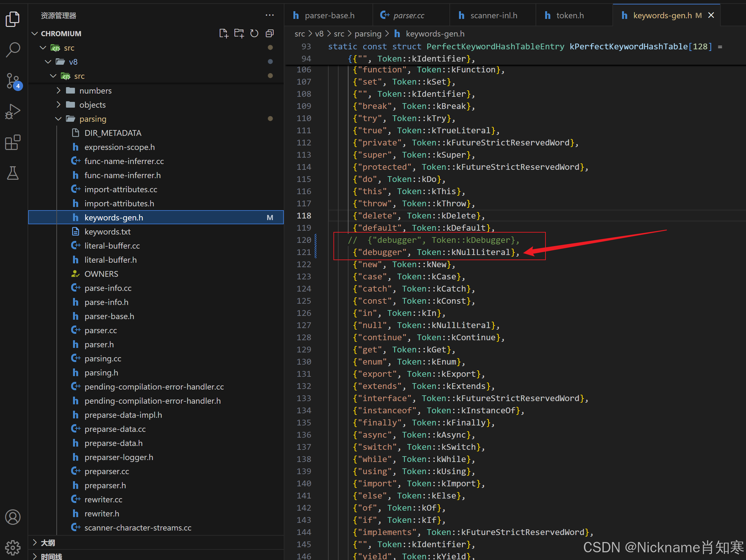This screenshot has height=560, width=746.
Task: Open explorer more actions ellipsis menu
Action: pos(269,15)
